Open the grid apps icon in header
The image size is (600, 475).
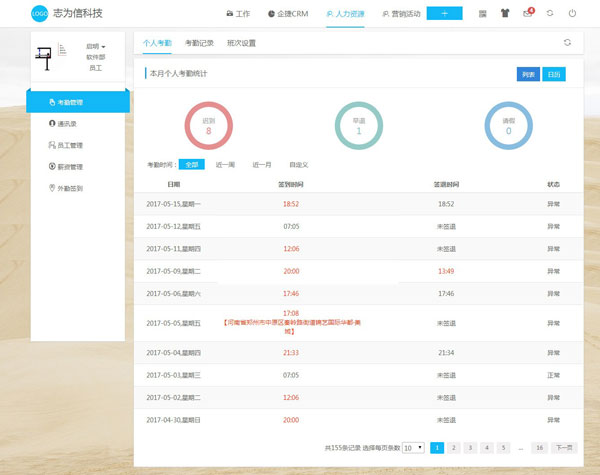tap(484, 14)
